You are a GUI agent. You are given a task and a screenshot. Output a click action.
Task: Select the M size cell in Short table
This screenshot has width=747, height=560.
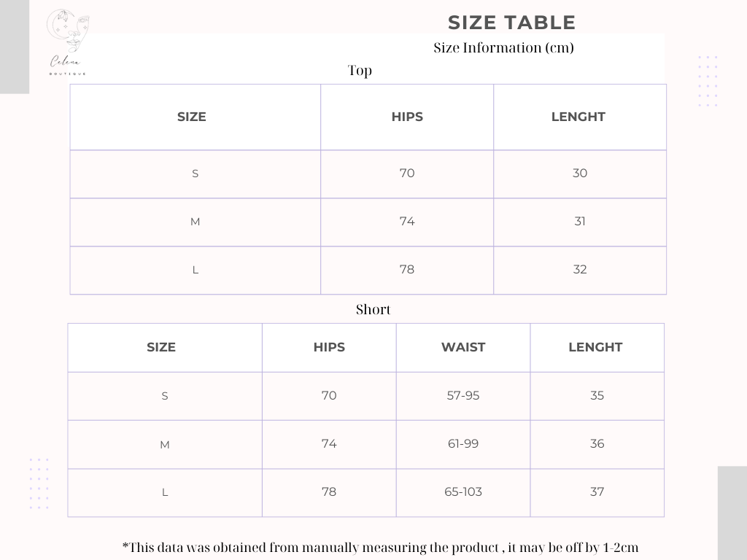(x=165, y=444)
